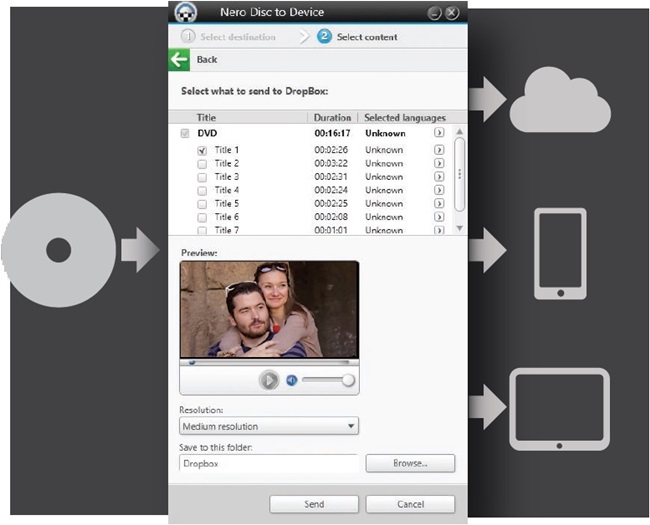Viewport: 650px width, 525px height.
Task: Select the Title 5 row name
Action: point(227,204)
